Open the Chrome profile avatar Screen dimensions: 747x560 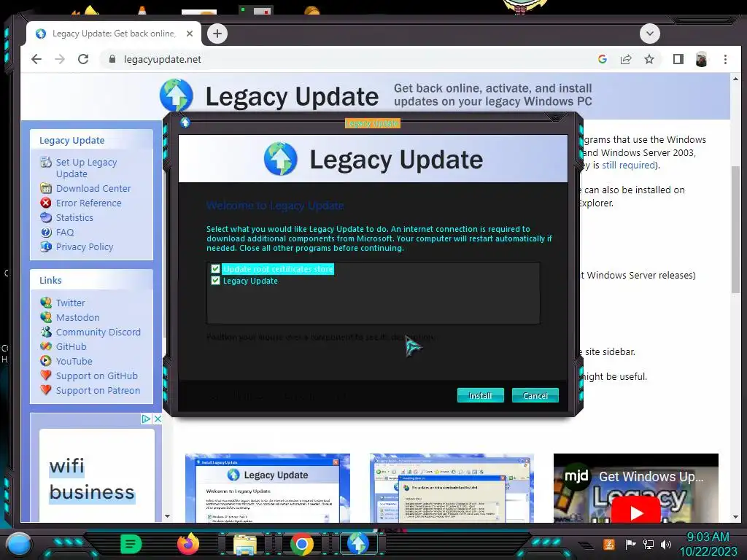[701, 59]
